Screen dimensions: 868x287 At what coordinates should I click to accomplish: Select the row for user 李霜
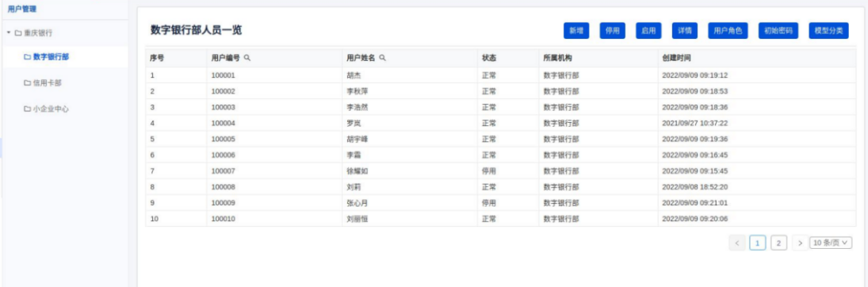[500, 155]
